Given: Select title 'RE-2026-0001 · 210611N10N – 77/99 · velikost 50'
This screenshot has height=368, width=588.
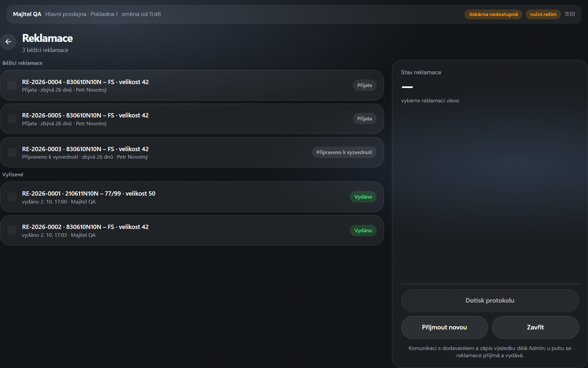Looking at the screenshot, I should [89, 194].
